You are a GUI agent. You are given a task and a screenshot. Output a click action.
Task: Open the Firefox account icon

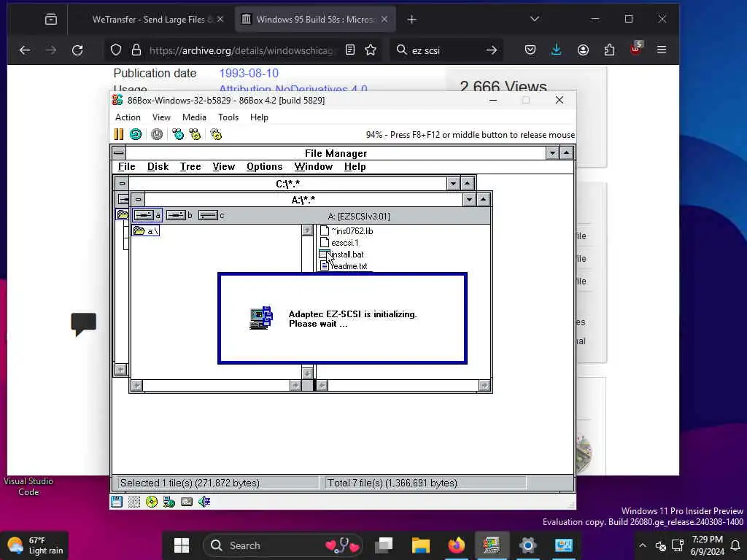point(583,50)
